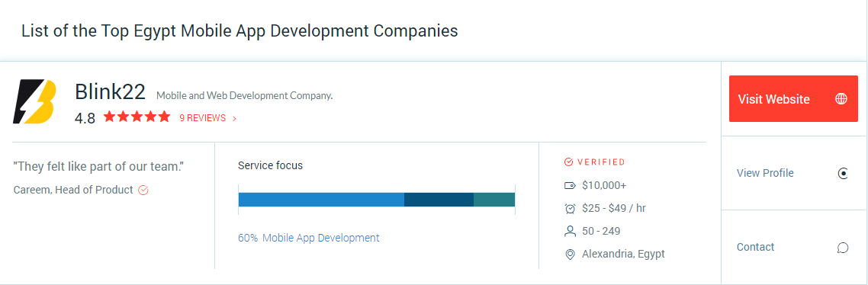Click the employees person icon
Viewport: 868px width, 285px height.
[x=570, y=231]
